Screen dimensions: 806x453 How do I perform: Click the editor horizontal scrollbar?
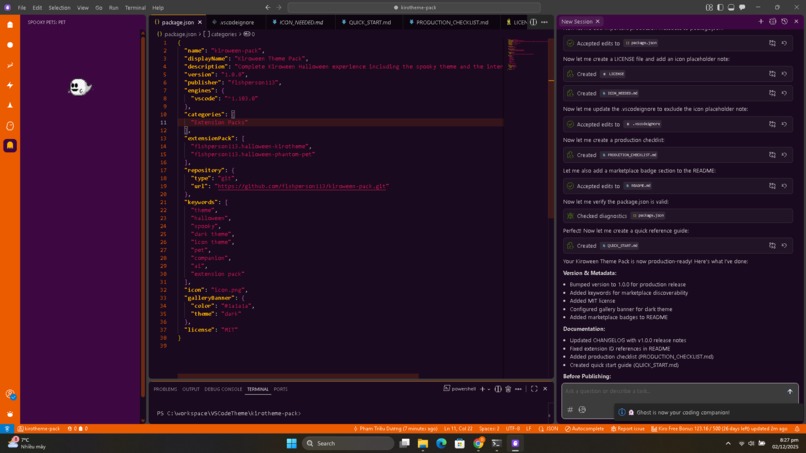(298, 375)
